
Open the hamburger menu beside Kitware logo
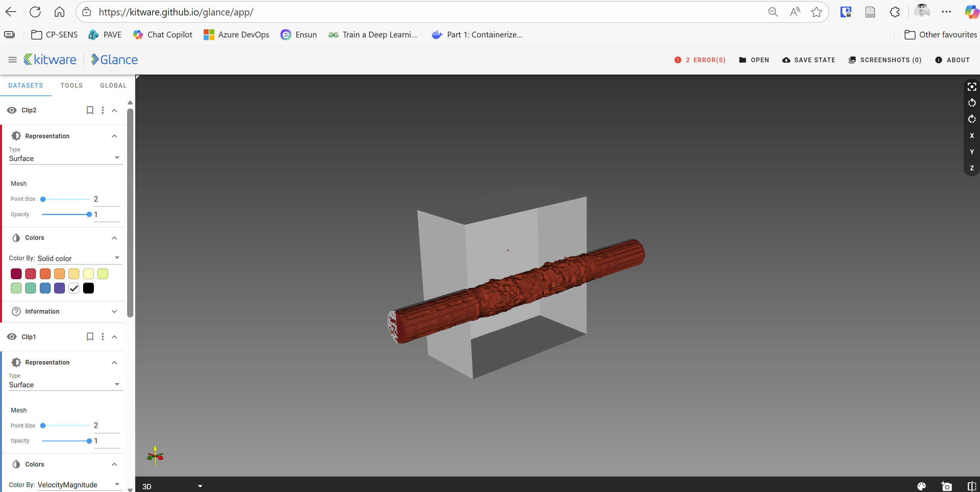pos(12,59)
